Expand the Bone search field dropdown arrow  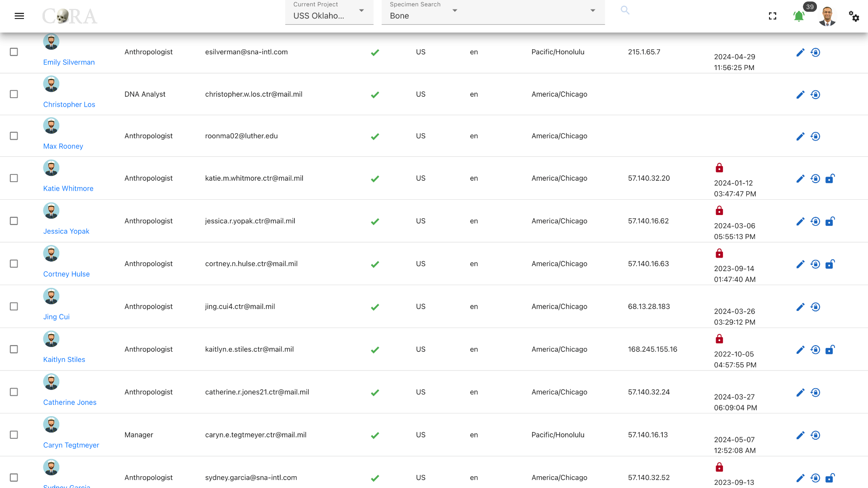pyautogui.click(x=593, y=10)
